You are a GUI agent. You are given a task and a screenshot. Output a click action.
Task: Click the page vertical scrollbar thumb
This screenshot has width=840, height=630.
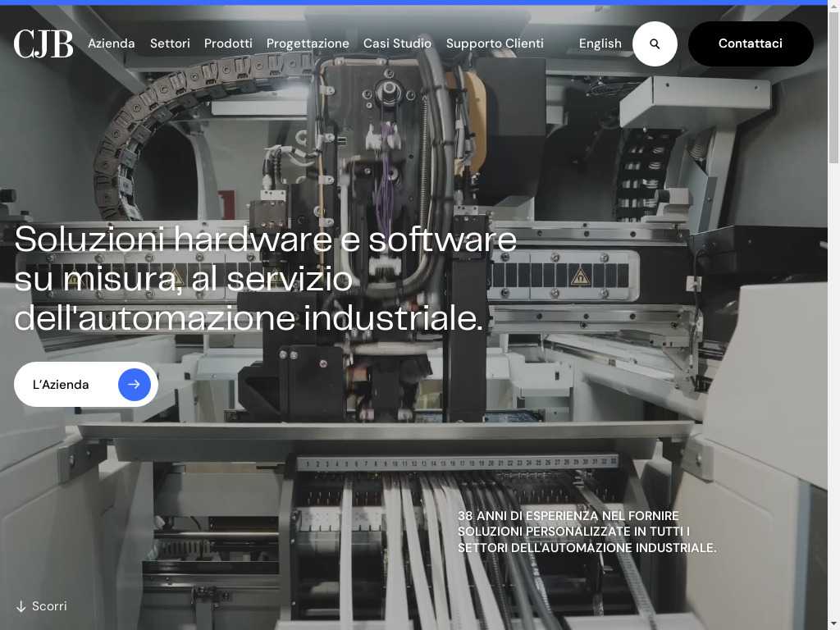(833, 89)
